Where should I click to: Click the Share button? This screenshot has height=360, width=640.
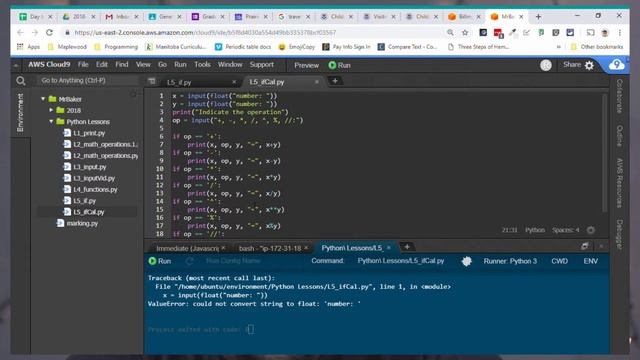(x=572, y=64)
